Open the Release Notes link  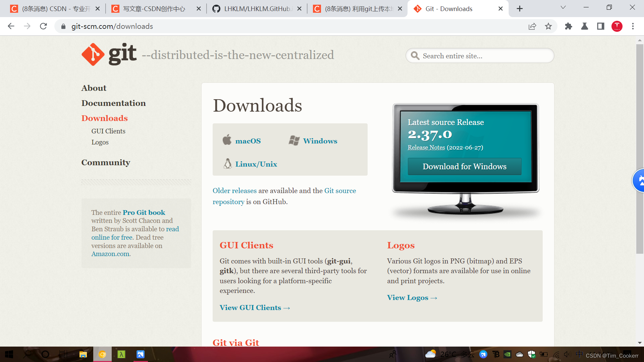click(x=426, y=147)
